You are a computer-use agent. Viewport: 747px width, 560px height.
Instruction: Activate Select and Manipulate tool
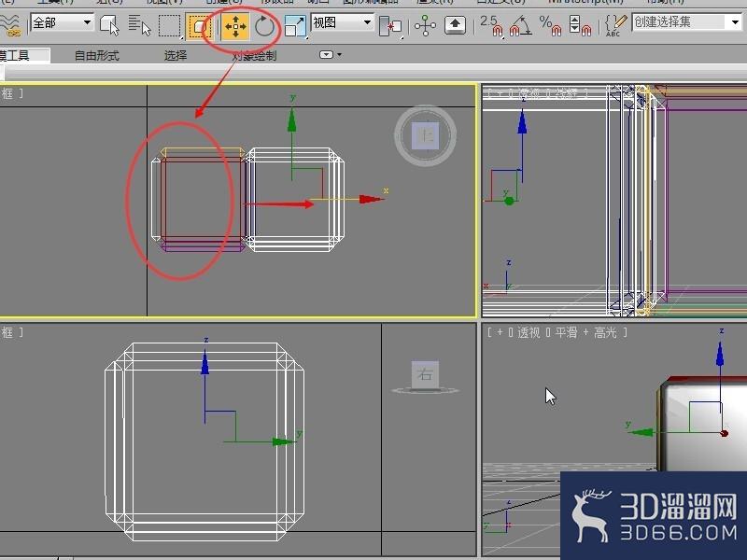[x=425, y=25]
